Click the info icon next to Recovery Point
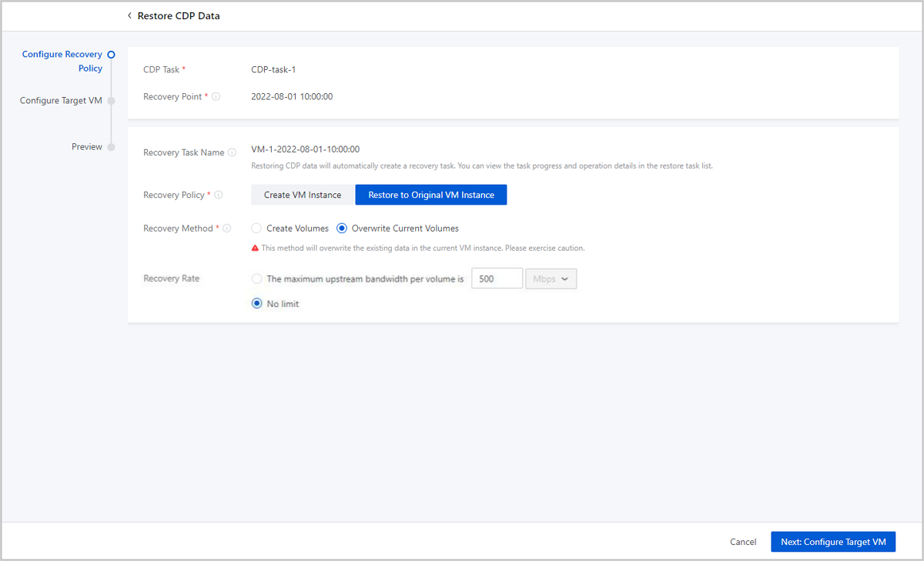924x561 pixels. point(216,97)
